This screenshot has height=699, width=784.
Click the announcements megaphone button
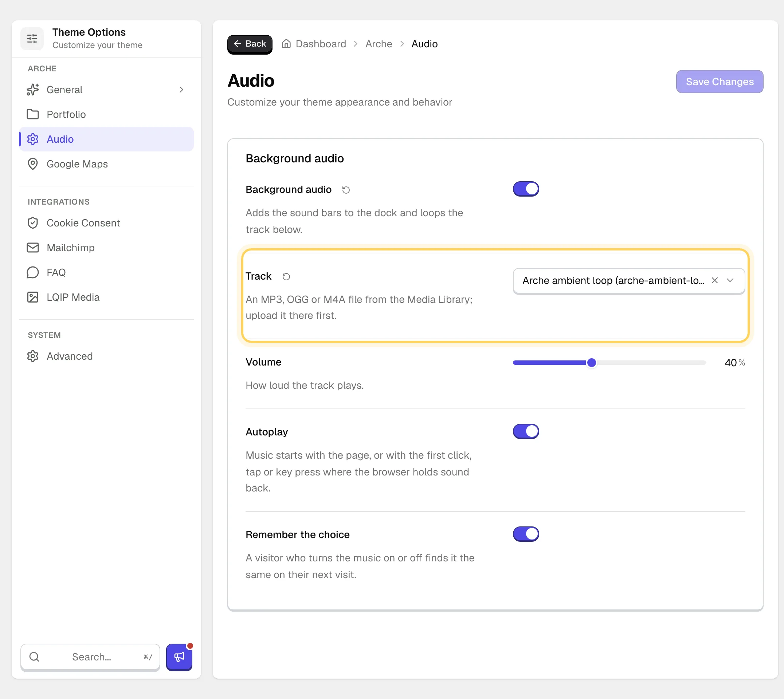click(x=179, y=657)
